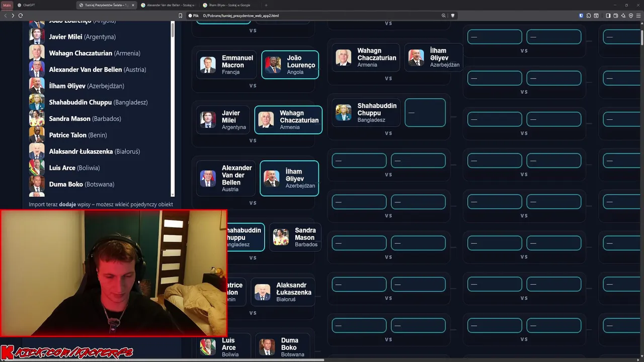This screenshot has width=644, height=362.
Task: Click Duma Boko photo in sidebar list
Action: tap(37, 184)
